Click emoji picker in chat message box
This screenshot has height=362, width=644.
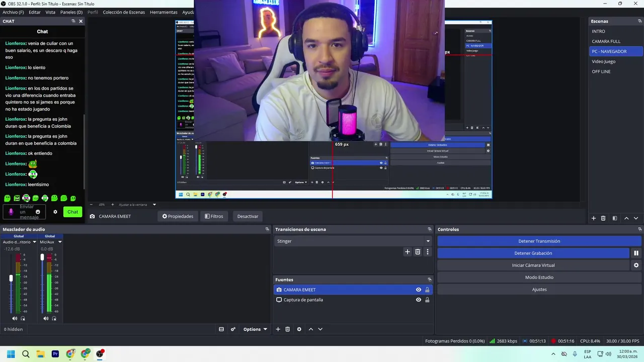[x=38, y=212]
